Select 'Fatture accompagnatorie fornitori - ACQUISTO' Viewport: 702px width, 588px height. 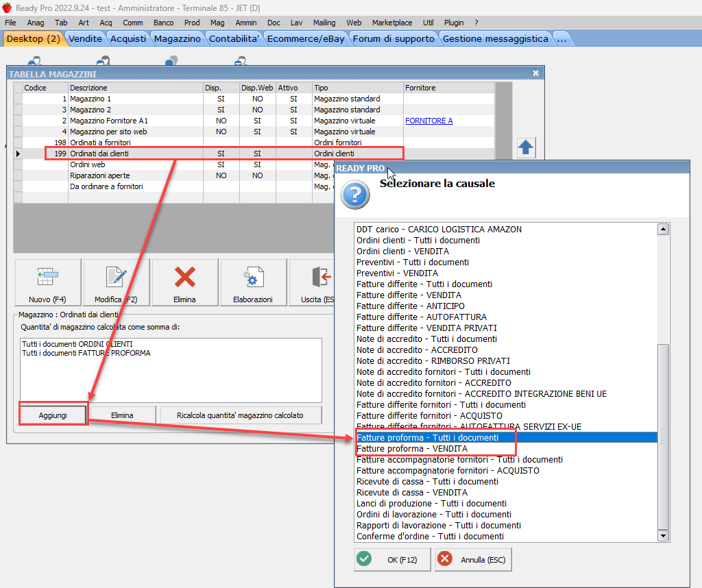pyautogui.click(x=506, y=470)
